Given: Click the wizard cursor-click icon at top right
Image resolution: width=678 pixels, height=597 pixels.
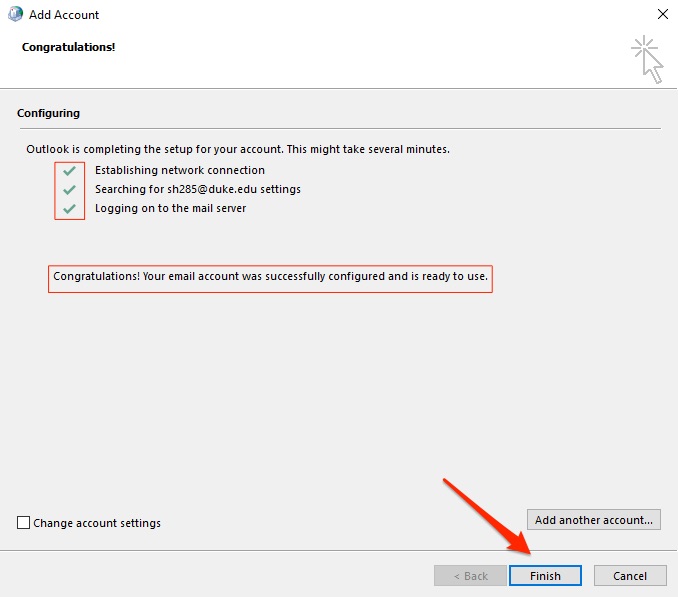Looking at the screenshot, I should (x=647, y=59).
